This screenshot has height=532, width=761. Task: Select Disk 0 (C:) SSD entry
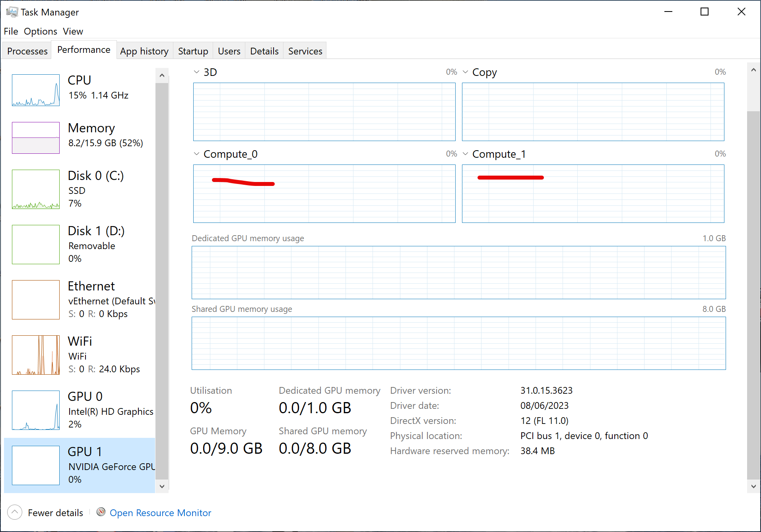pos(80,189)
